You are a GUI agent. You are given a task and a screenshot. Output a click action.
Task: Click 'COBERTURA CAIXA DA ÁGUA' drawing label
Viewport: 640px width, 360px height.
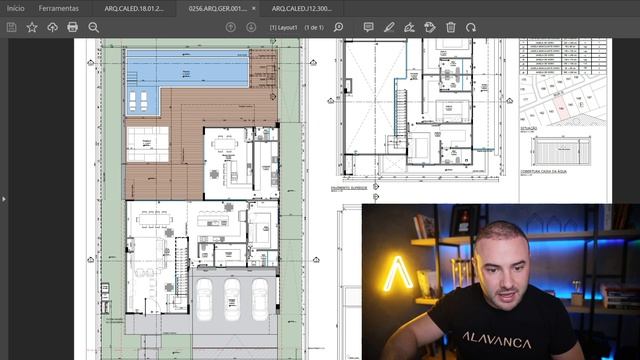[543, 172]
